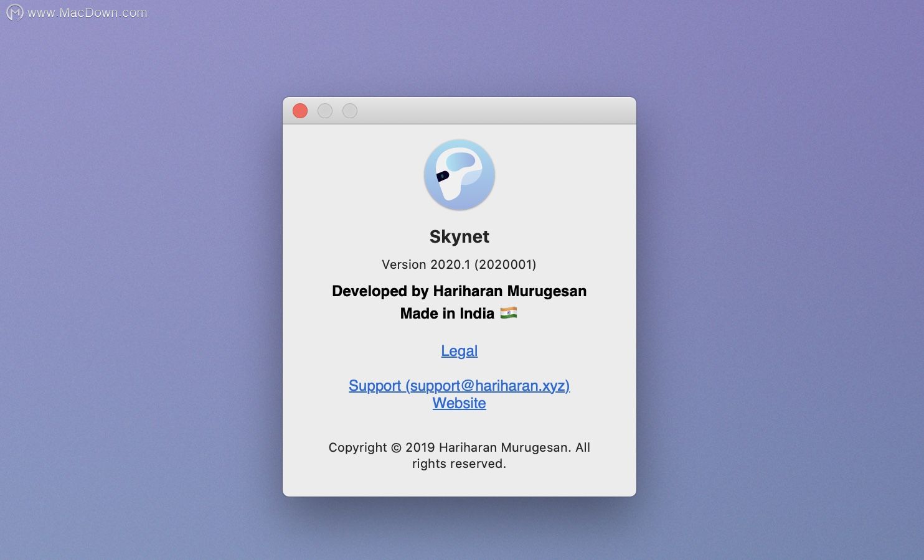Click the Skynet app logo icon

pos(460,175)
